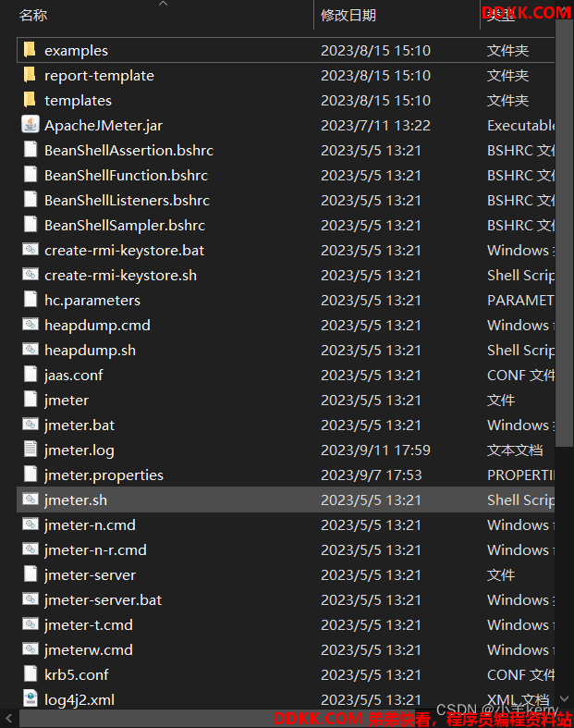
Task: Select the extensionless jmeter-server file name
Action: (x=90, y=575)
